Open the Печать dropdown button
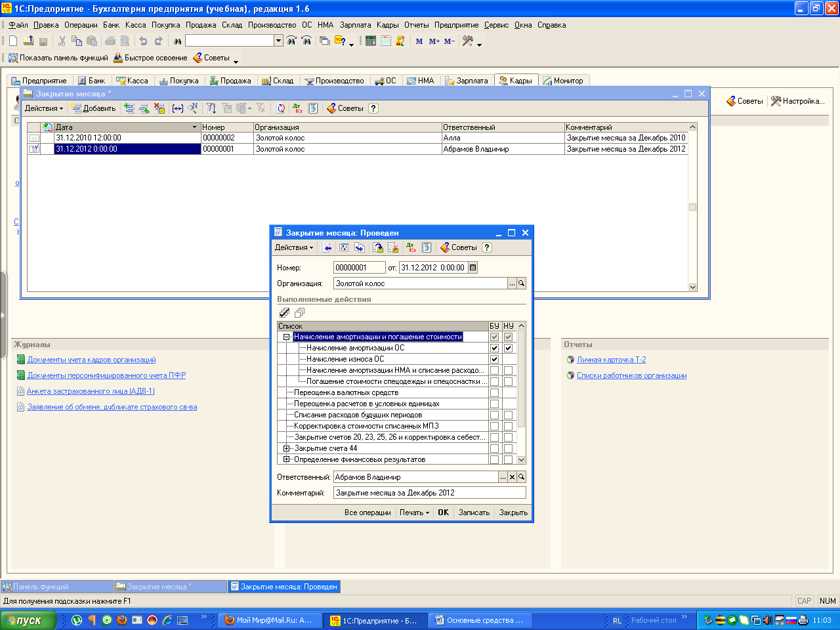 (x=414, y=513)
